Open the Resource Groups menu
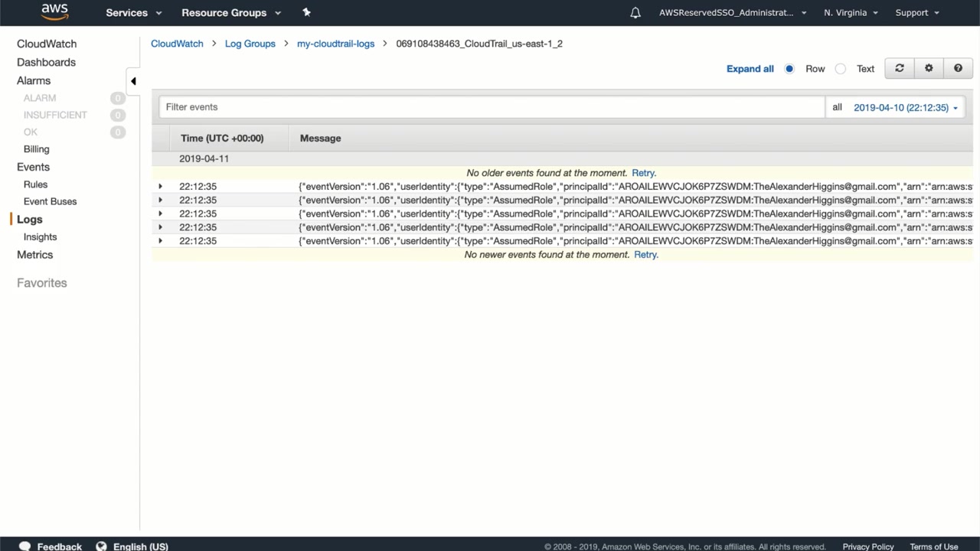Screen dimensions: 980x551 pyautogui.click(x=230, y=13)
